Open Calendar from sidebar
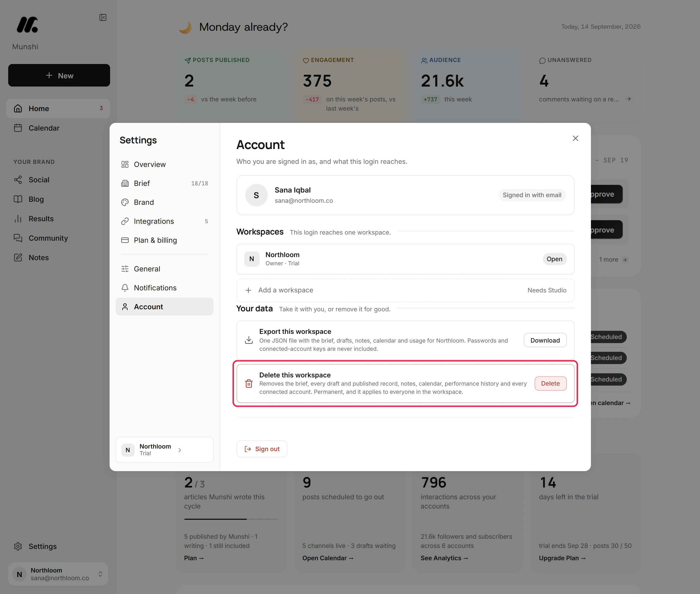700x594 pixels. tap(58, 128)
